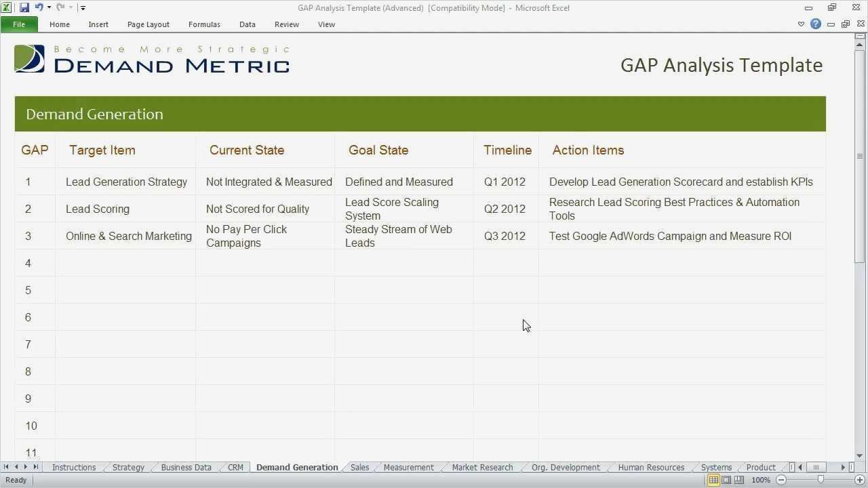This screenshot has height=488, width=868.
Task: Switch to the Human Resources sheet tab
Action: pos(651,467)
